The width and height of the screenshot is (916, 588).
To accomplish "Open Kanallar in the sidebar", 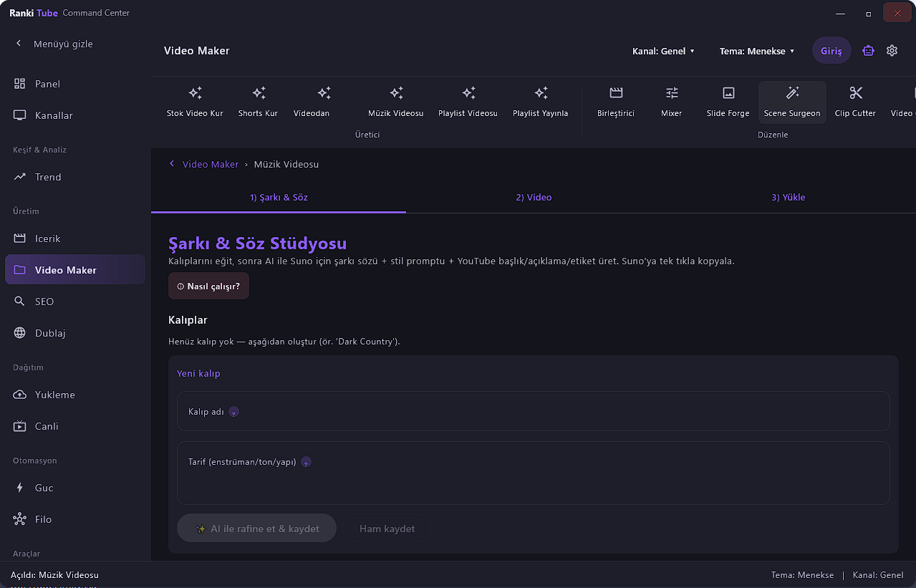I will click(x=75, y=115).
